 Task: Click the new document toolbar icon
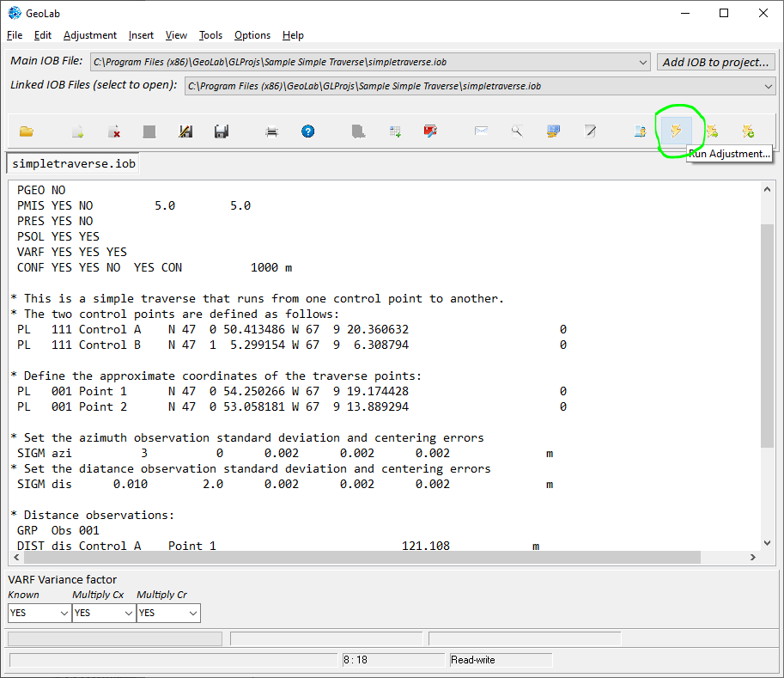[x=77, y=131]
